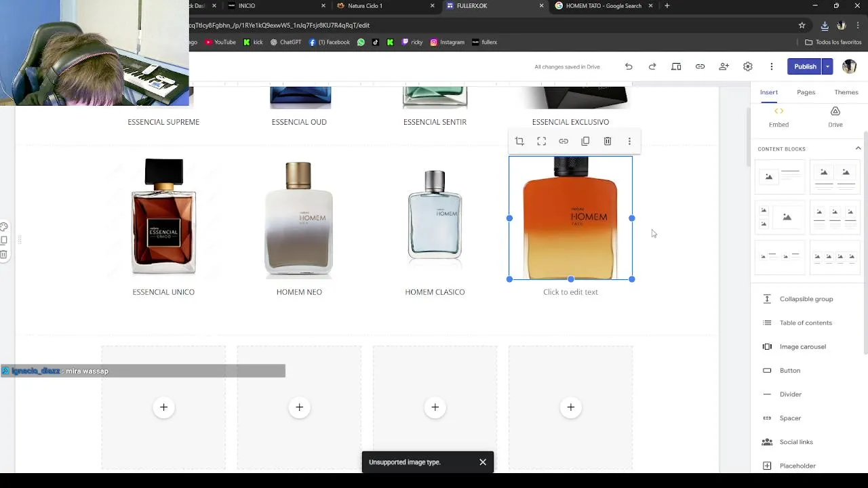Screen dimensions: 868x488
Task: Open the Chrome three-dot menu
Action: 858,25
